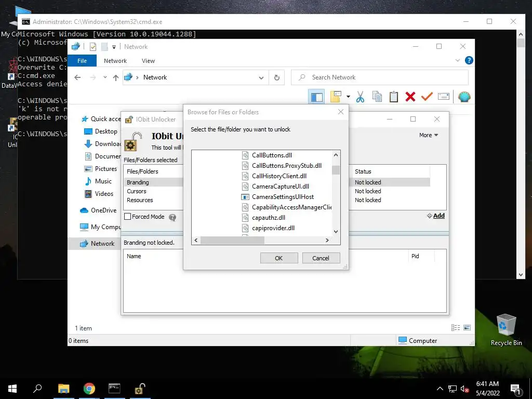
Task: Click Cancel in Browse for Files dialog
Action: point(321,258)
